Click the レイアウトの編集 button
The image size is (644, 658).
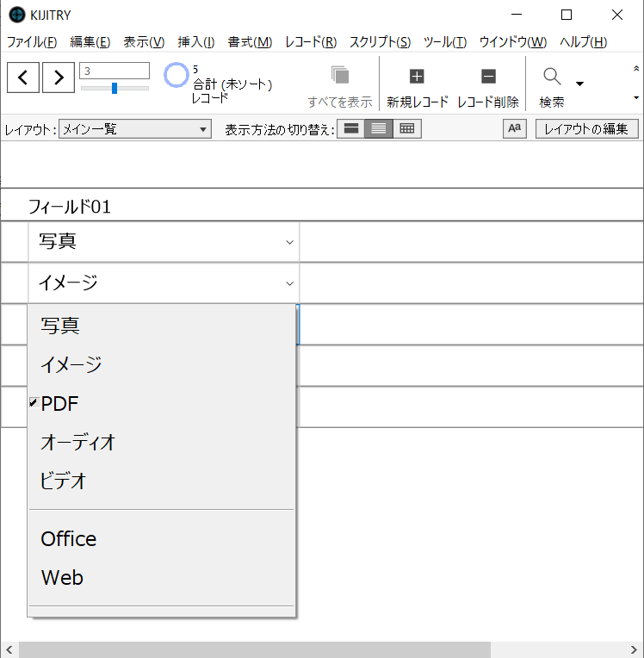pos(586,129)
